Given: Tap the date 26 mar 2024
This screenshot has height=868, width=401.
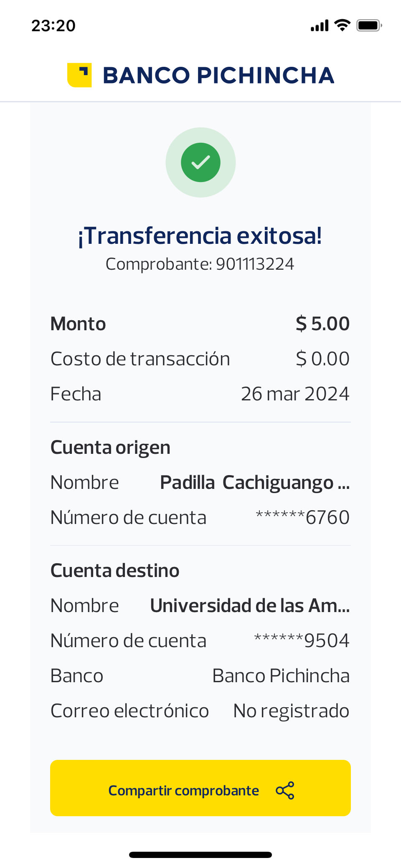Looking at the screenshot, I should pos(295,394).
